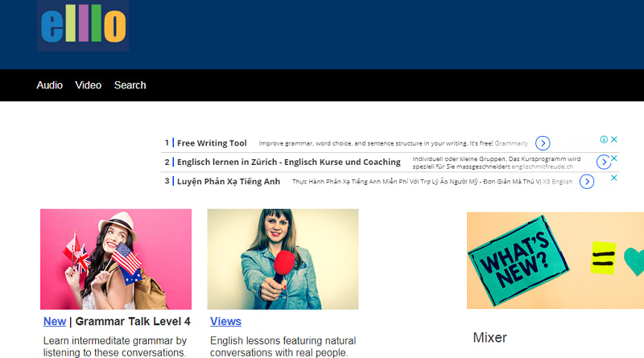
Task: Click arrow icon for Free Writing Tool ad
Action: [x=543, y=143]
